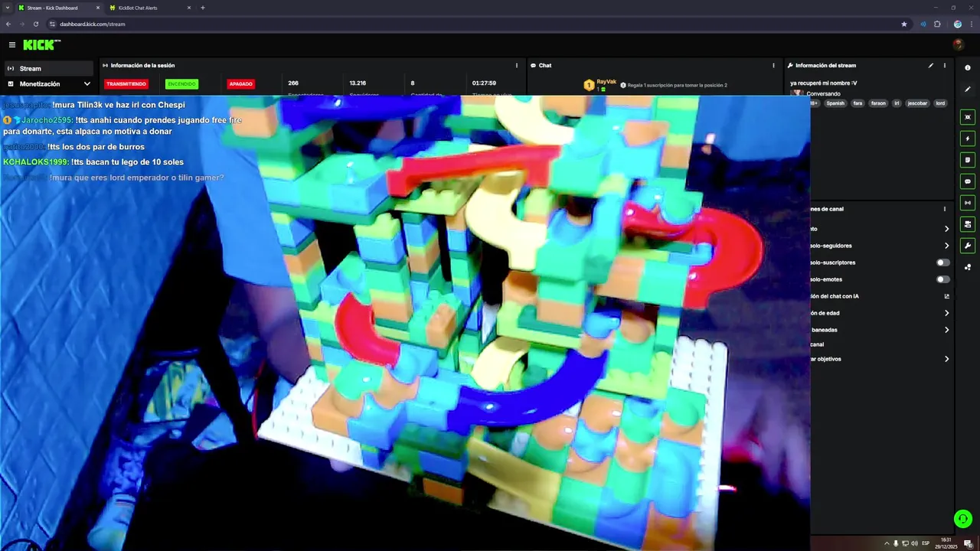This screenshot has height=551, width=980.
Task: Toggle the chat bubble panel icon
Action: 968,181
